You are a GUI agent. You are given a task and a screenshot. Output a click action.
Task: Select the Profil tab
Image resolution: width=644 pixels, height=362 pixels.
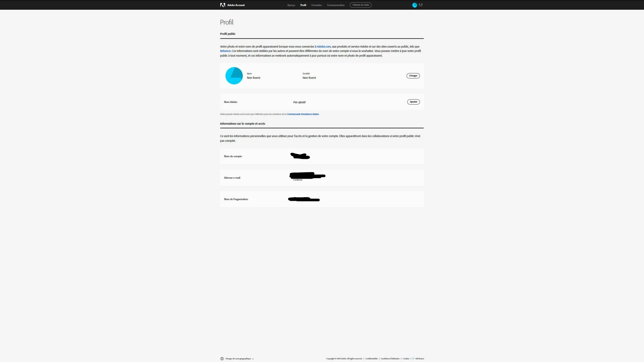tap(303, 5)
